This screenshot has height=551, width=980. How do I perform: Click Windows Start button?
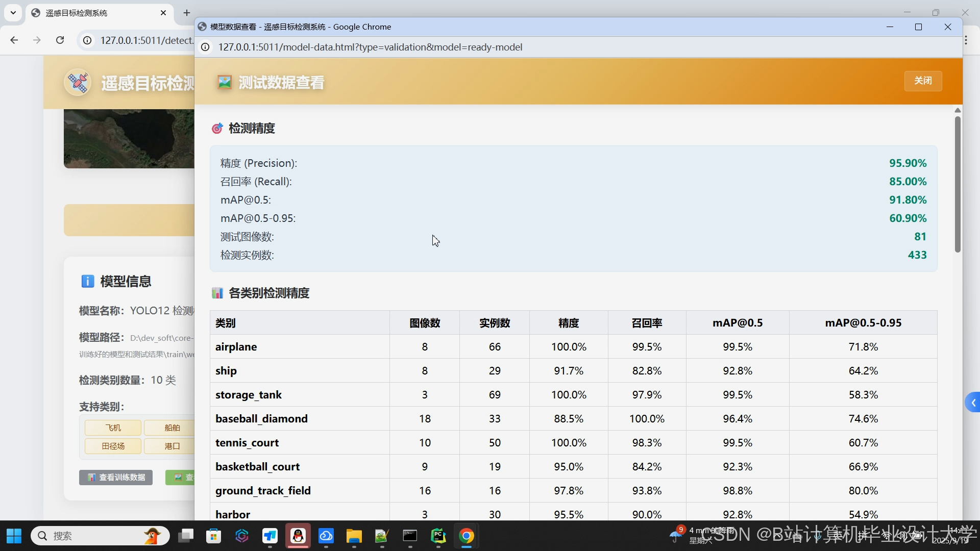[x=14, y=536]
